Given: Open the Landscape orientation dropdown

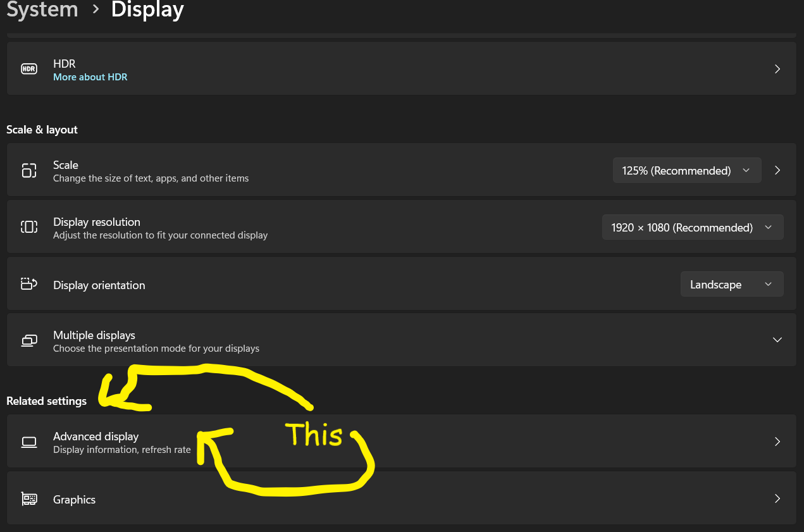Looking at the screenshot, I should (x=732, y=285).
